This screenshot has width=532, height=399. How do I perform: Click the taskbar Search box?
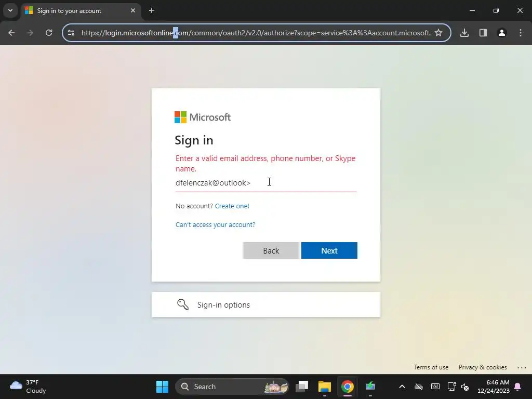point(232,387)
